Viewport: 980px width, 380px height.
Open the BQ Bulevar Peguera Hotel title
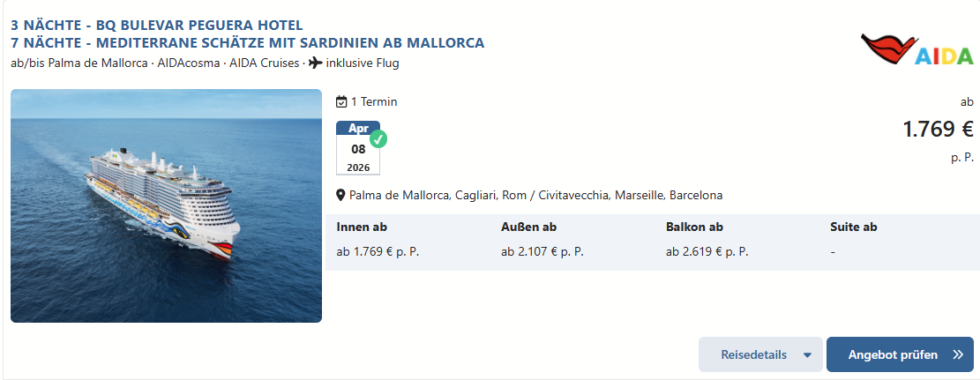tap(157, 26)
